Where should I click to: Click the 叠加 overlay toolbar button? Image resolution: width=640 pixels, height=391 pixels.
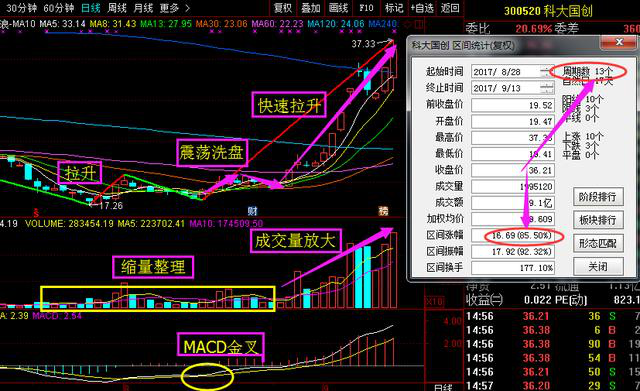(x=311, y=8)
